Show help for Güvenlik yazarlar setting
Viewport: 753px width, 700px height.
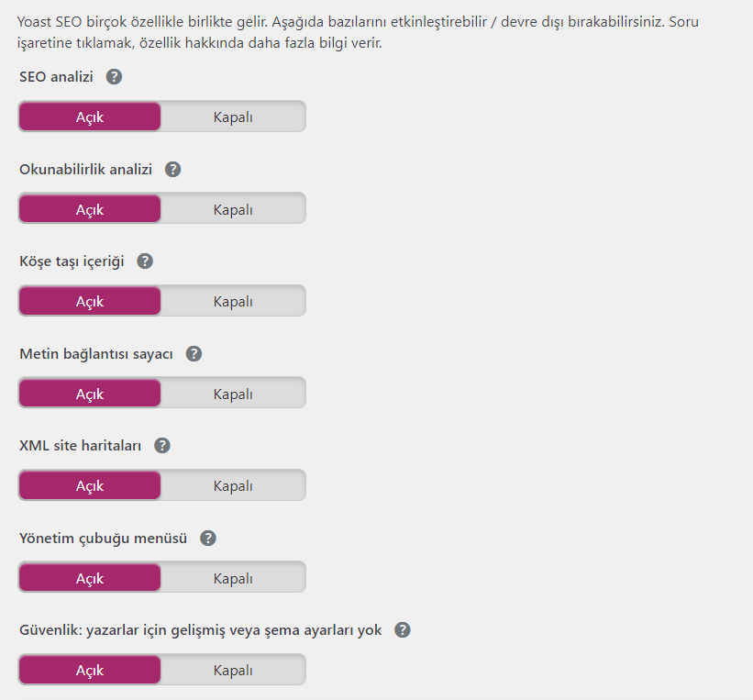pos(403,630)
